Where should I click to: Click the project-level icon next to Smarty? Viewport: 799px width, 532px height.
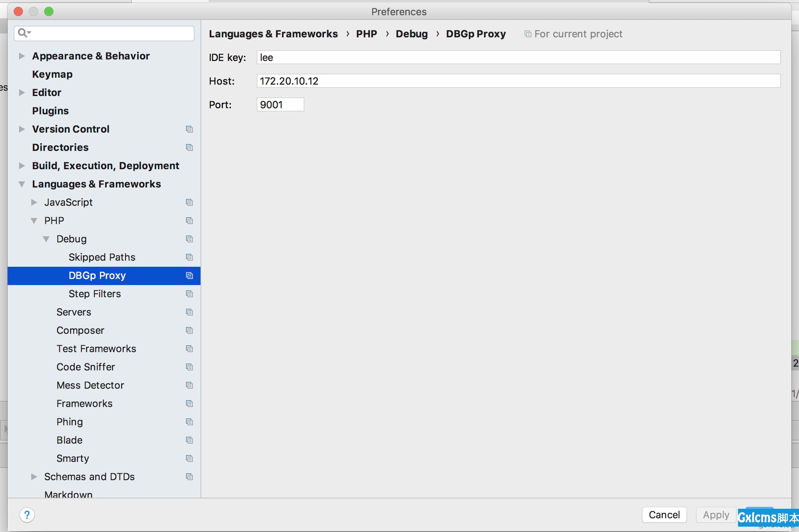[x=189, y=458]
